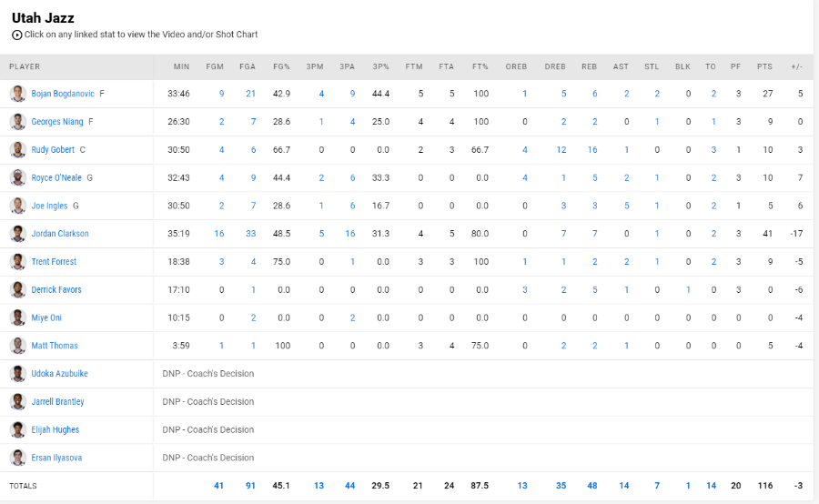Click Ersan Ilyasova's headshot avatar
This screenshot has height=504, width=819.
(18, 458)
